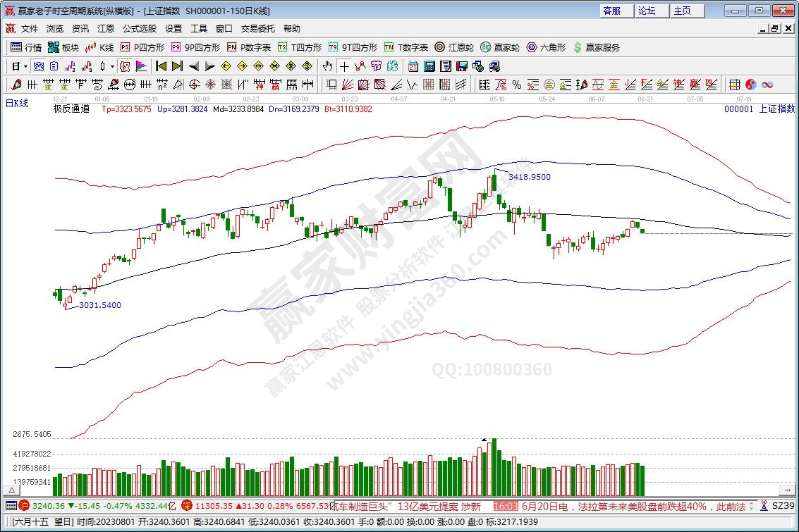Image resolution: width=799 pixels, height=532 pixels.
Task: Click the yin-yang icon in toolbar
Action: coord(751,85)
